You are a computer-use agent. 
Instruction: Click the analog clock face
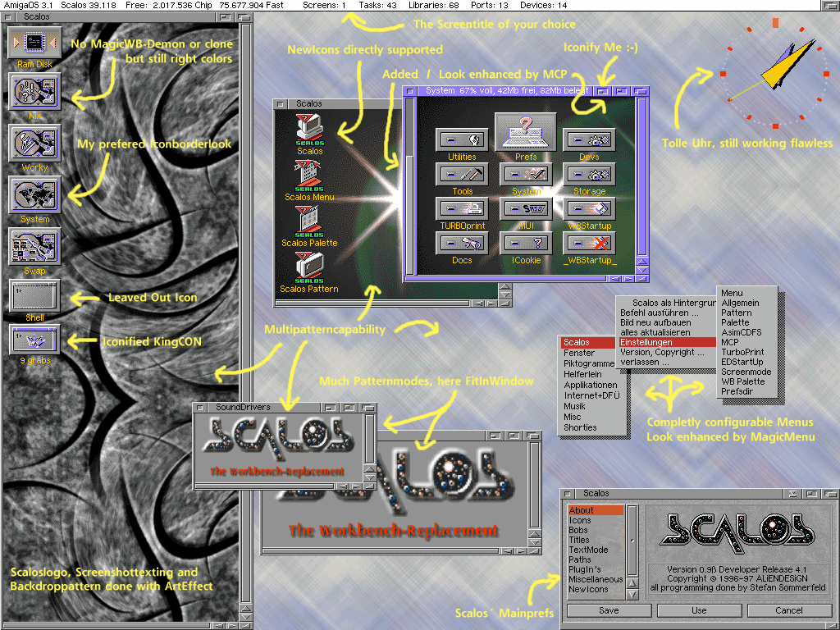click(774, 74)
